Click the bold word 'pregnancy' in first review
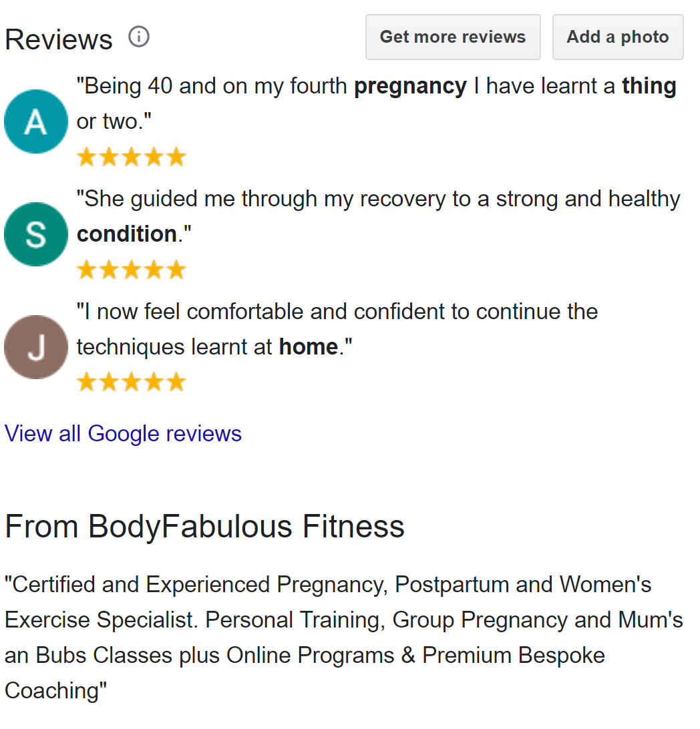700x729 pixels. click(x=410, y=86)
